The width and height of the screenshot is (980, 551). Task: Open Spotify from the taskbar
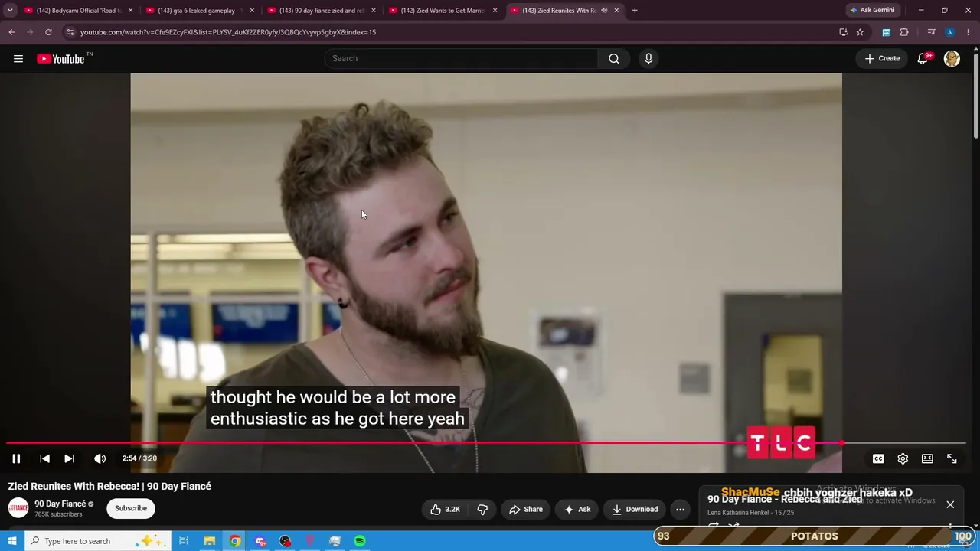pyautogui.click(x=360, y=541)
